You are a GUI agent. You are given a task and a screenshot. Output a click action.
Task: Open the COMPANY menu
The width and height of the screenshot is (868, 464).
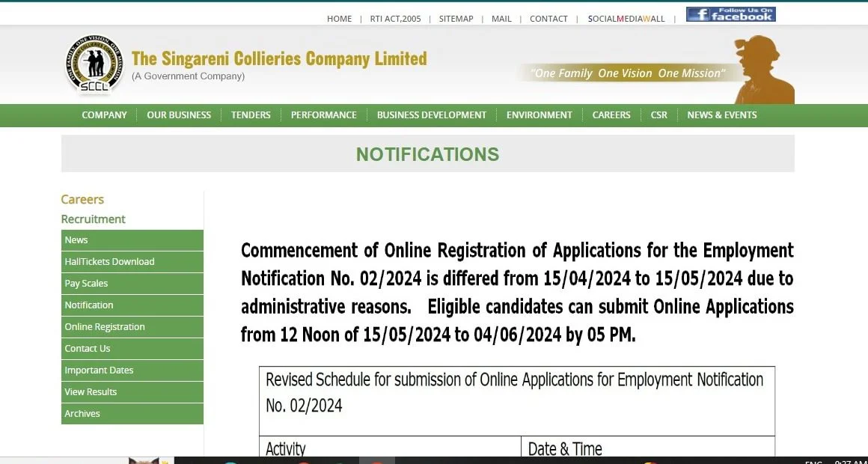tap(104, 115)
